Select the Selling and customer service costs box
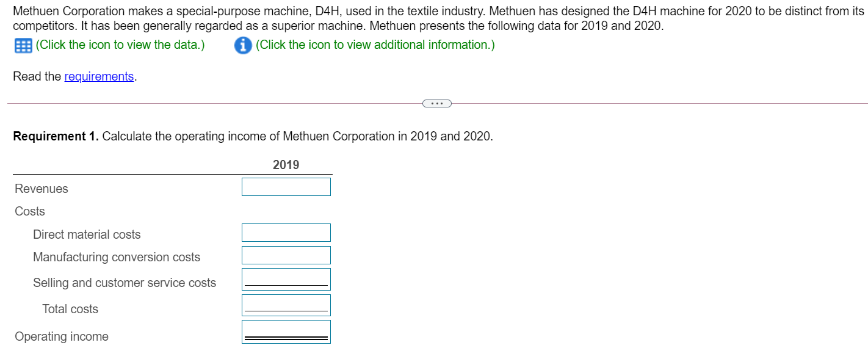 point(286,278)
